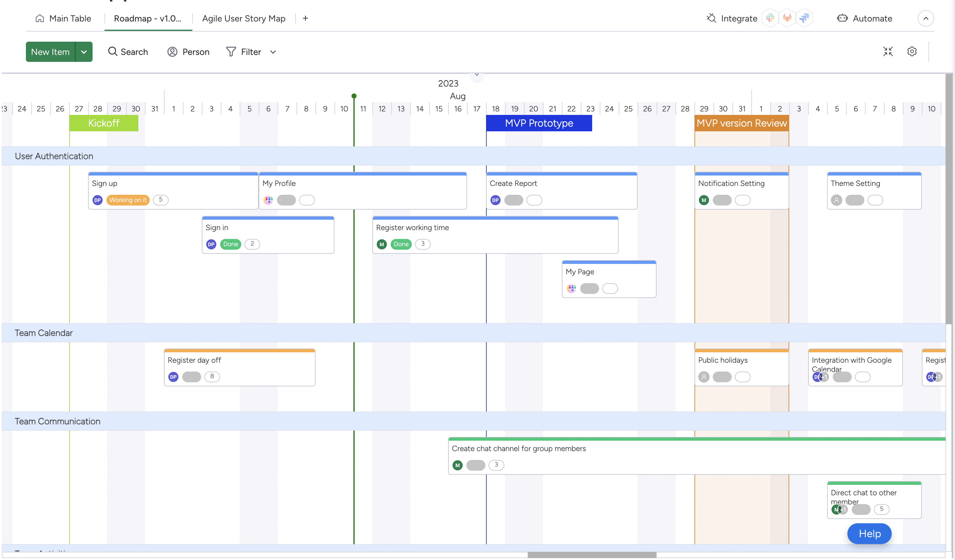The image size is (955, 560).
Task: Collapse the header with the up chevron
Action: [925, 18]
